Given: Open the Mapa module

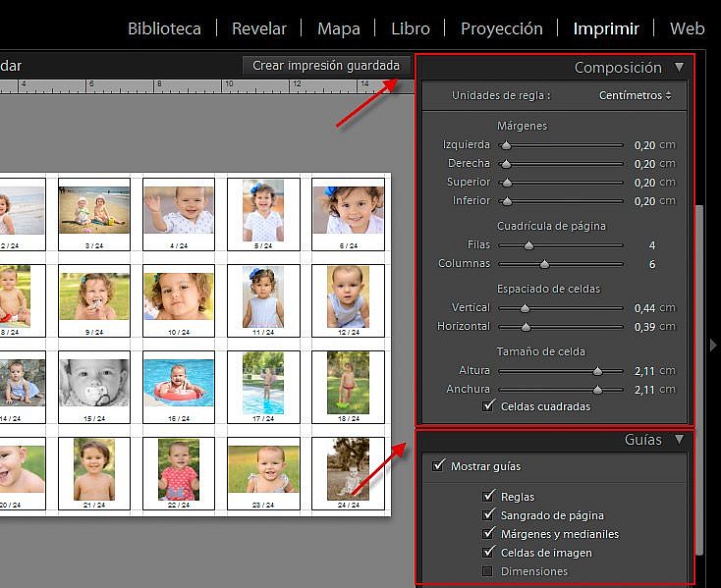Looking at the screenshot, I should click(339, 28).
